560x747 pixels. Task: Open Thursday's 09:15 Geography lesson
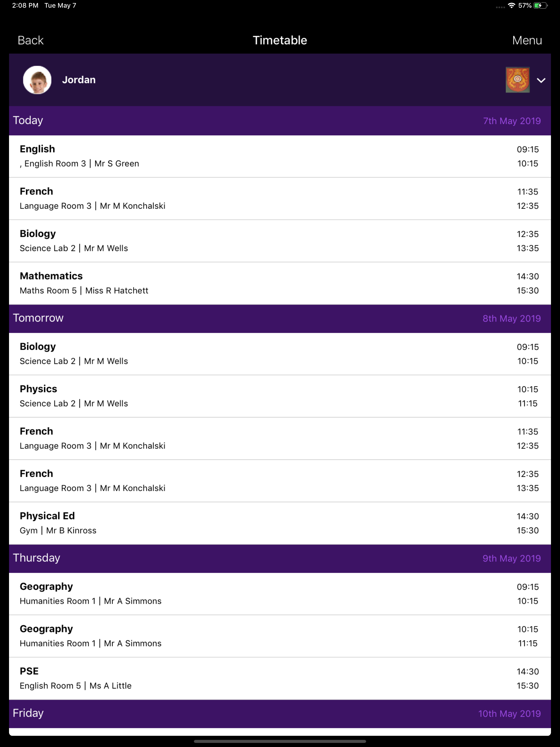click(280, 594)
